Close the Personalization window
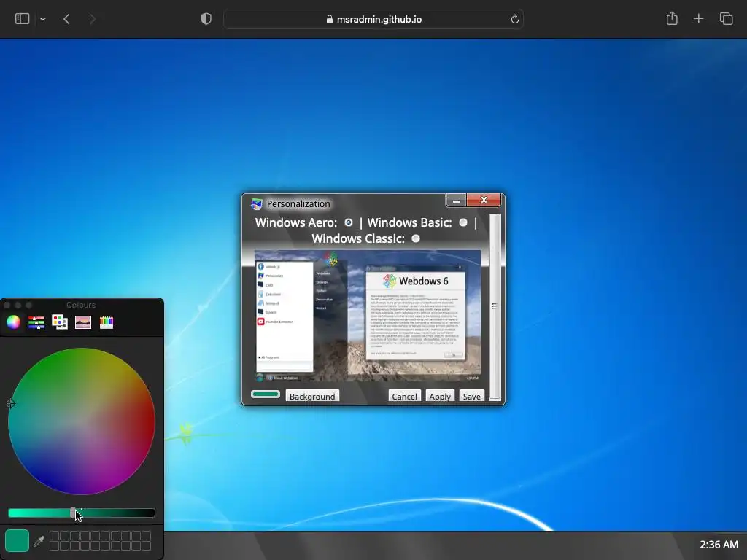Image resolution: width=747 pixels, height=560 pixels. (484, 200)
